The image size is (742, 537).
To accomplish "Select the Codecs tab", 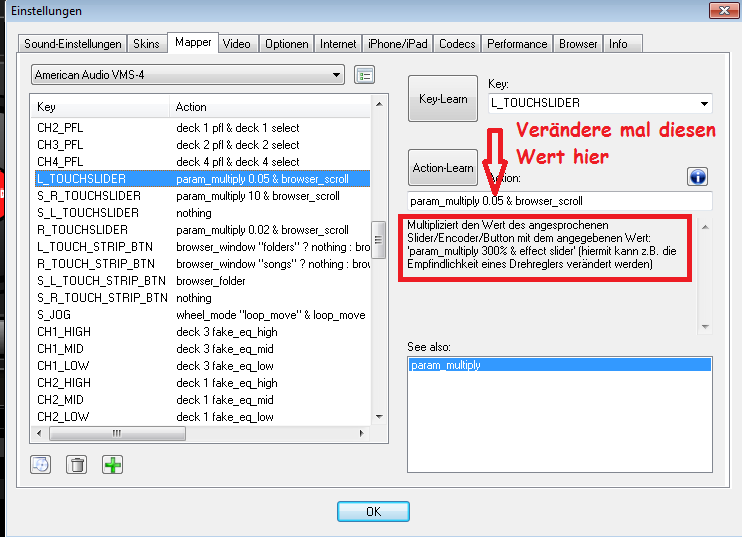I will (x=457, y=44).
